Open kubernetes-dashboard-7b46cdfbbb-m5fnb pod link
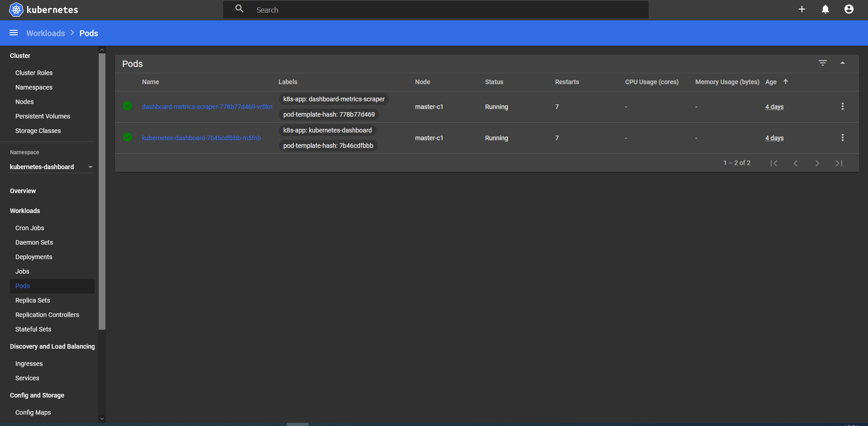The height and width of the screenshot is (426, 868). point(201,138)
